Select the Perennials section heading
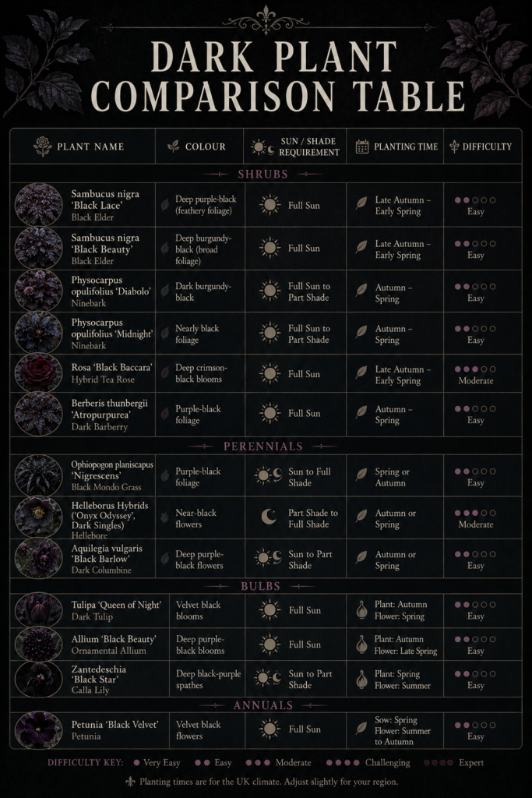This screenshot has width=532, height=798. pyautogui.click(x=263, y=447)
